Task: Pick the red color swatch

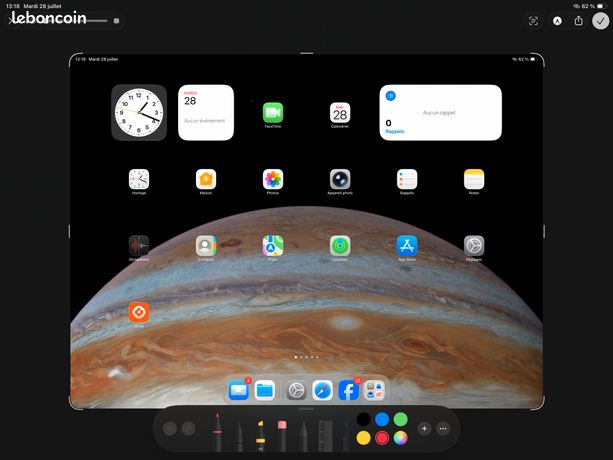Action: (x=382, y=438)
